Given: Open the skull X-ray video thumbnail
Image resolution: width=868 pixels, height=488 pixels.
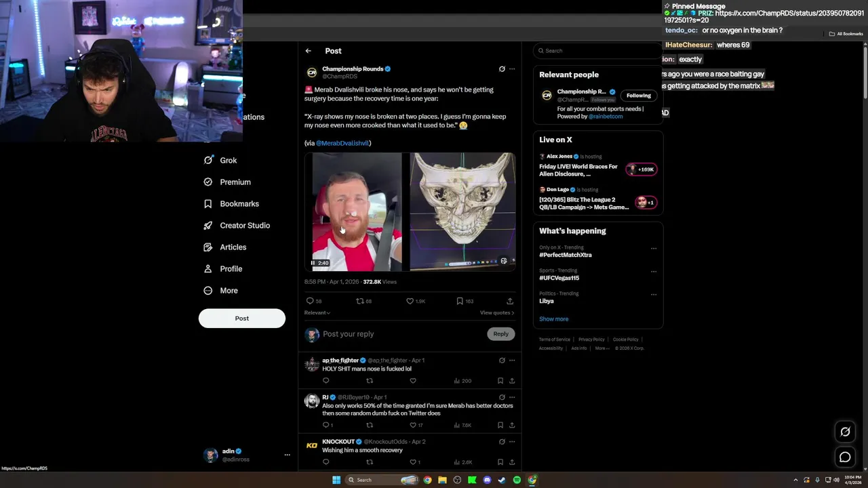Looking at the screenshot, I should (x=463, y=211).
